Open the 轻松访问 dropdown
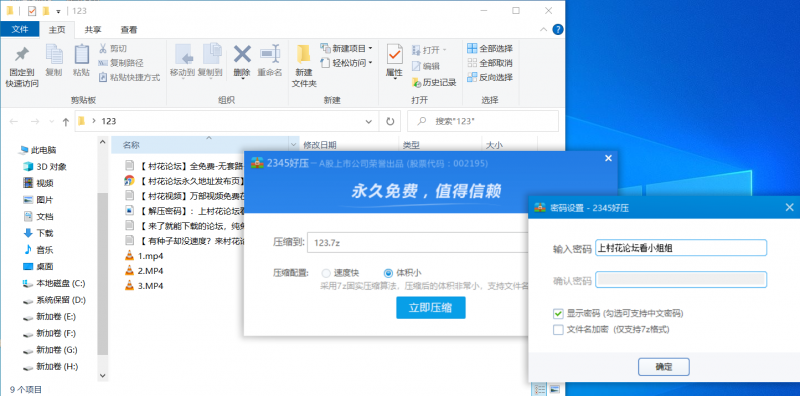Viewport: 800px width, 396px height. [347, 63]
